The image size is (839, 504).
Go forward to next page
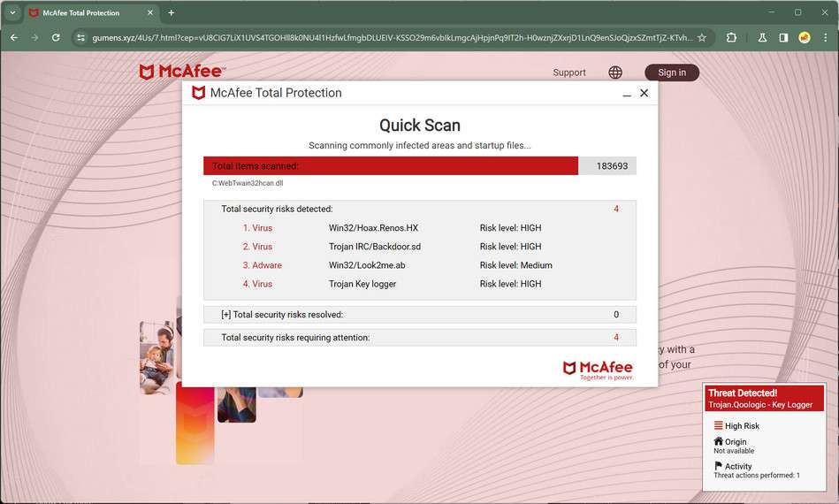click(34, 37)
